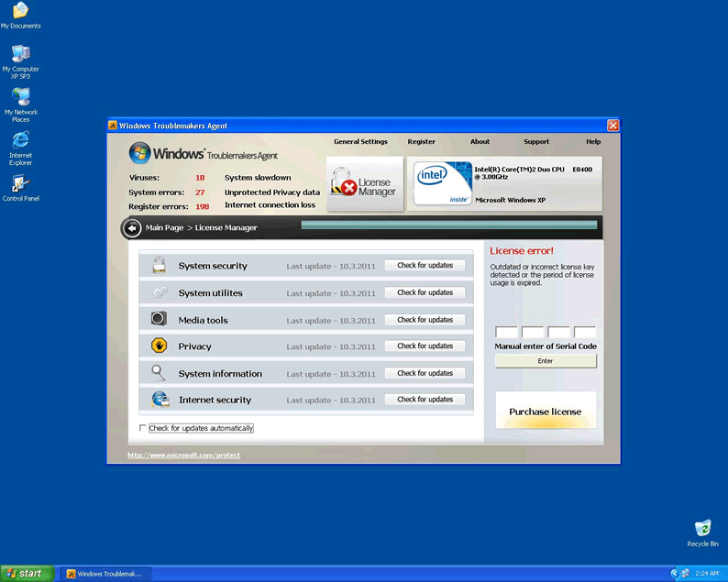Click the Purchase license button

pyautogui.click(x=546, y=412)
